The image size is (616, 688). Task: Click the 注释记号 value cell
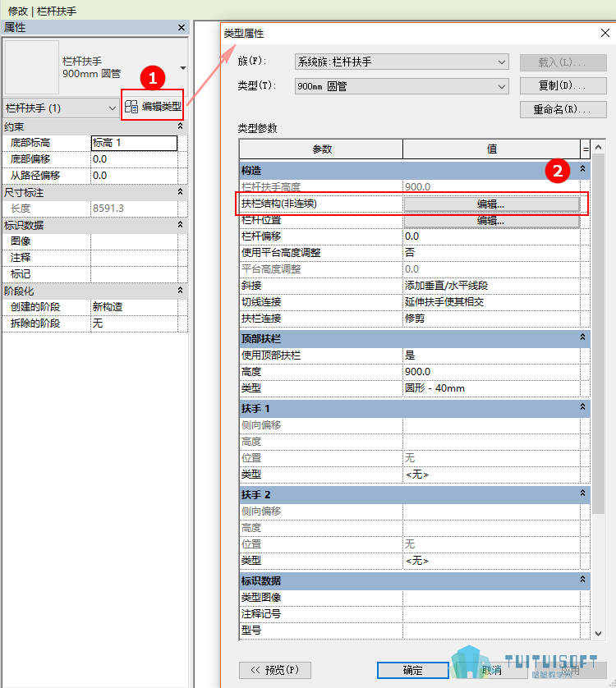pyautogui.click(x=491, y=614)
